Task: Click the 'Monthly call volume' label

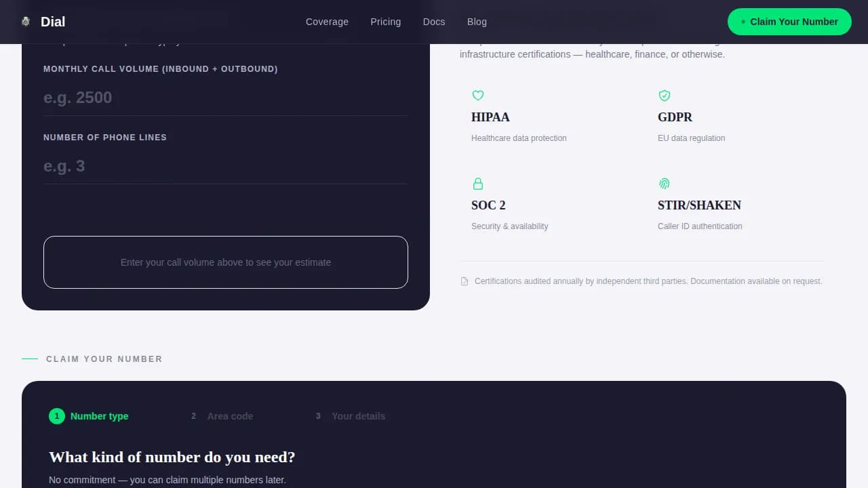Action: [161, 69]
